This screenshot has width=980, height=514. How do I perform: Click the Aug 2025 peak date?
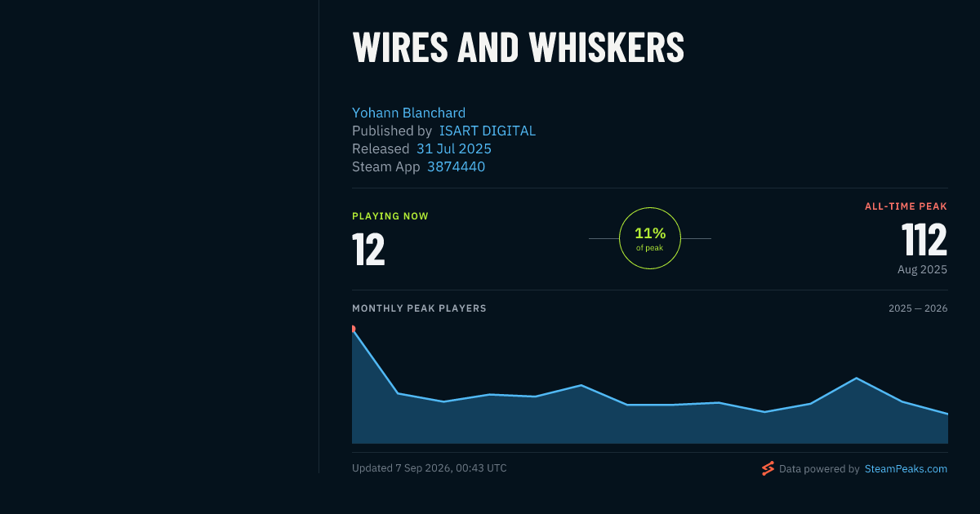tap(922, 269)
